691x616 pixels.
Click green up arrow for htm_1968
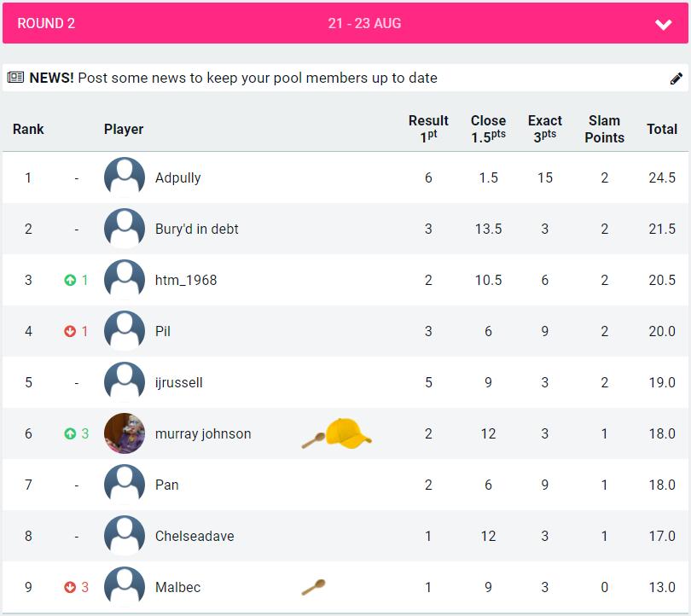(70, 280)
